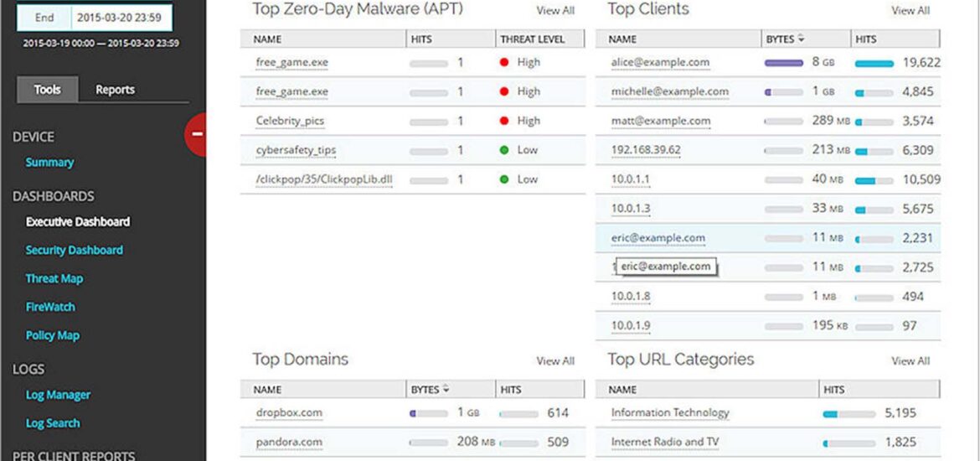Open the Internet Radio and TV category
This screenshot has height=461, width=980.
coord(665,443)
